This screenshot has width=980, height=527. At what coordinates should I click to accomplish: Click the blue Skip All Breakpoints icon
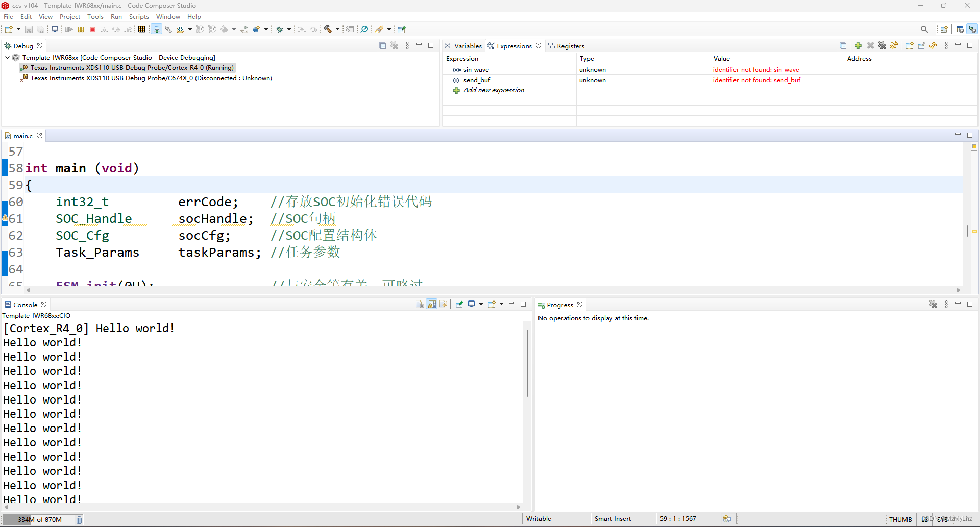[364, 30]
